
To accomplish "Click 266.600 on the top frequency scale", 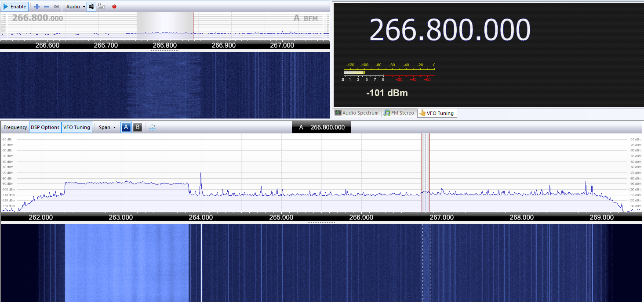I will [47, 45].
